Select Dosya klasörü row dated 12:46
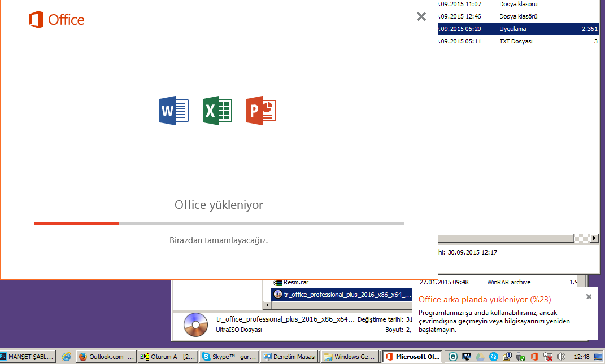 coord(518,16)
